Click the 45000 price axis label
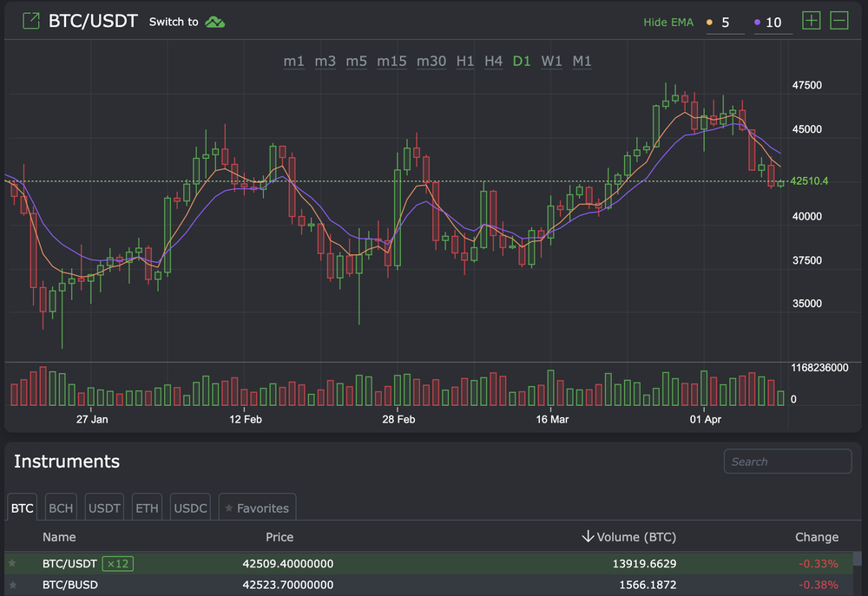This screenshot has height=596, width=868. click(x=806, y=129)
